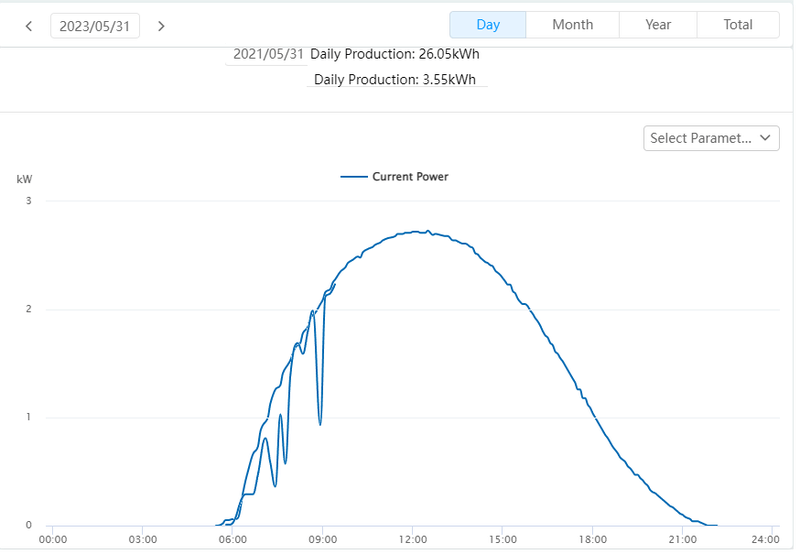The height and width of the screenshot is (554, 800).
Task: Click Daily Production 26.05kWh text
Action: [x=395, y=54]
